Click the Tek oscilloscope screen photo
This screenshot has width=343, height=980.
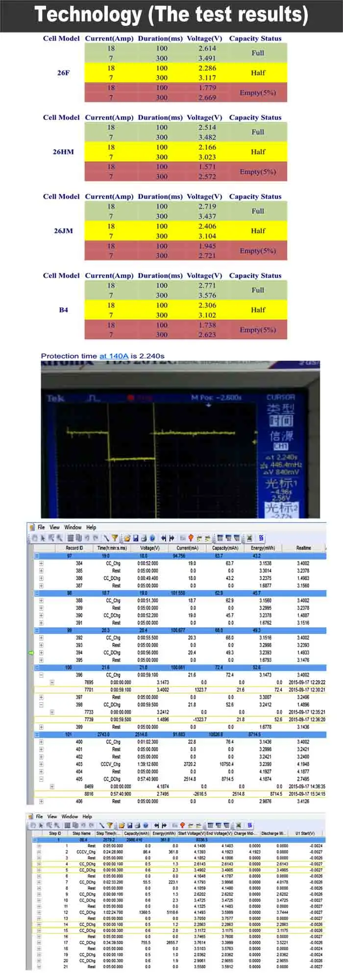click(180, 440)
